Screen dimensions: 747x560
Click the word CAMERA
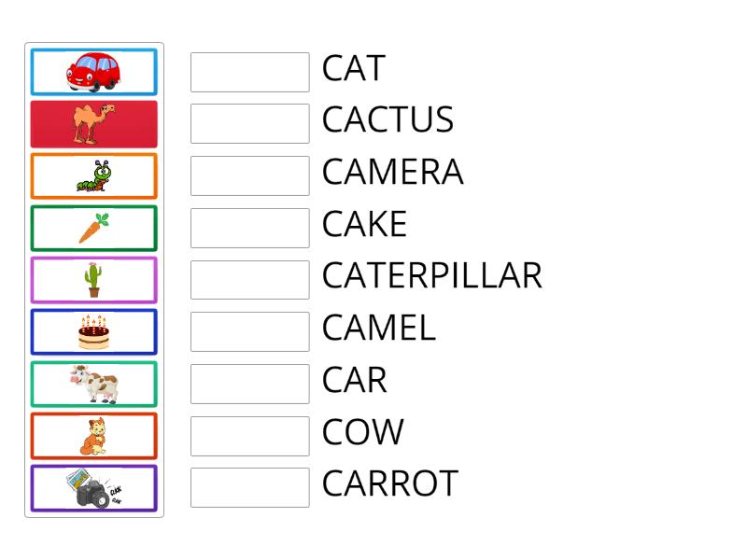coord(392,172)
